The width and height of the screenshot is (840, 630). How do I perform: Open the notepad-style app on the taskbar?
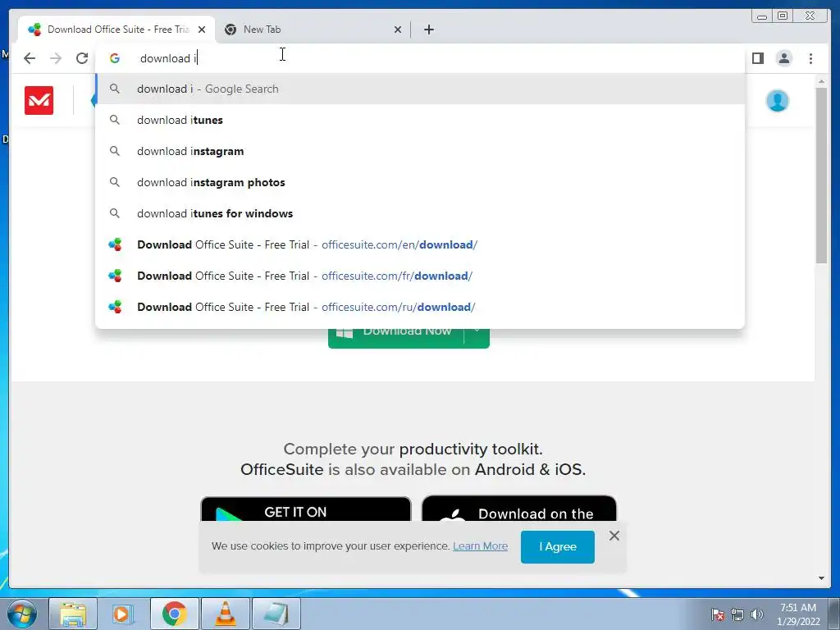[276, 614]
